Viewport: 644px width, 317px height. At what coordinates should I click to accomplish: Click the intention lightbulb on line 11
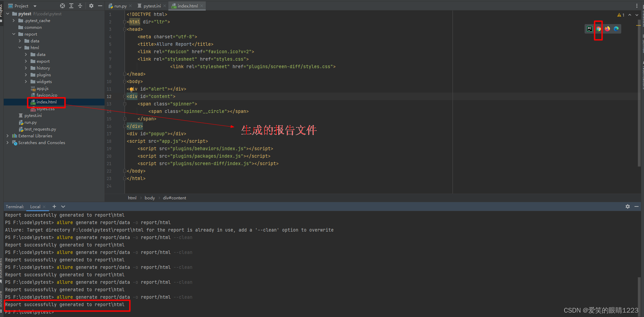pos(131,90)
